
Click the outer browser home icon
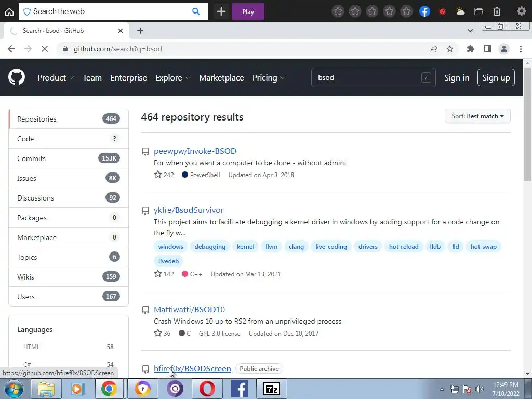9,11
